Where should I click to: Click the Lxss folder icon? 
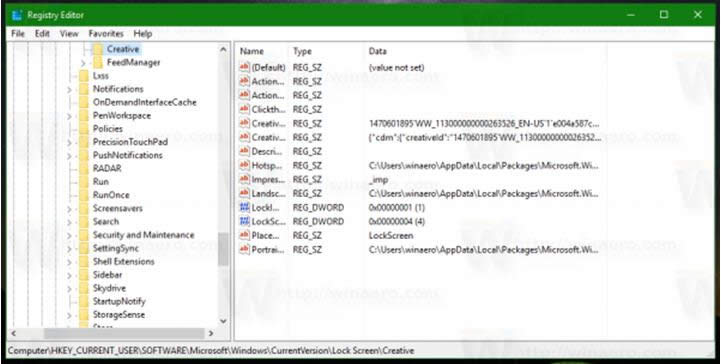pos(84,75)
